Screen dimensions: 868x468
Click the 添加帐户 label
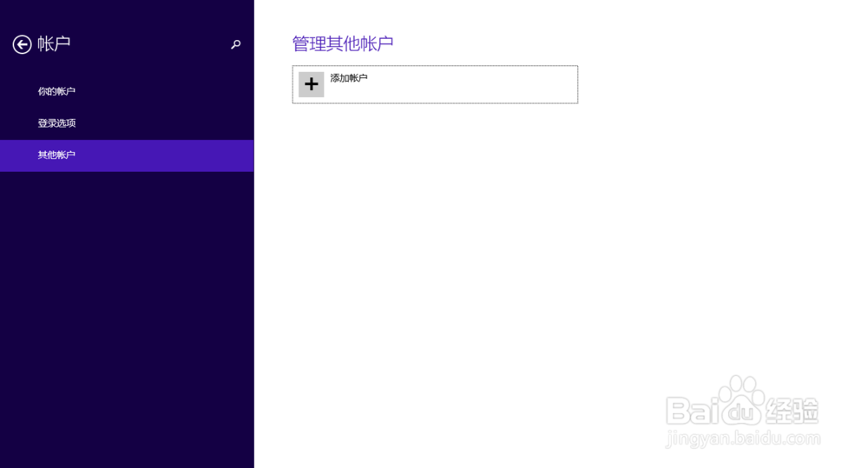[x=349, y=78]
